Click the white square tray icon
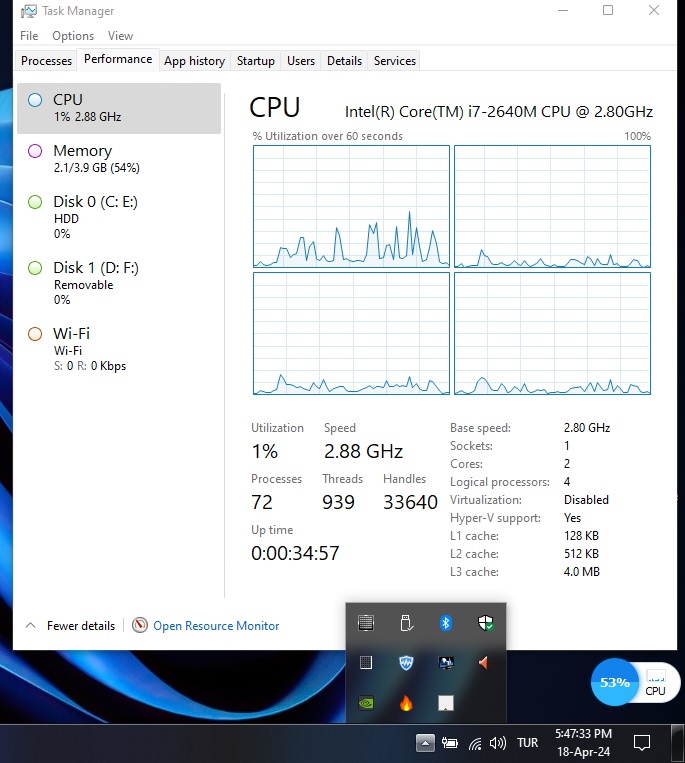685x763 pixels. click(446, 703)
